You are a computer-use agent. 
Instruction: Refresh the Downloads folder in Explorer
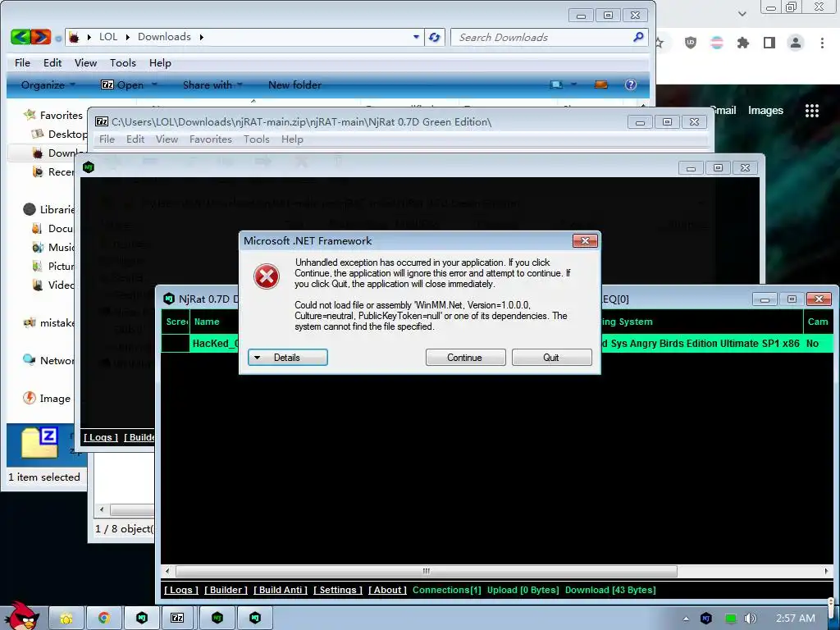435,37
